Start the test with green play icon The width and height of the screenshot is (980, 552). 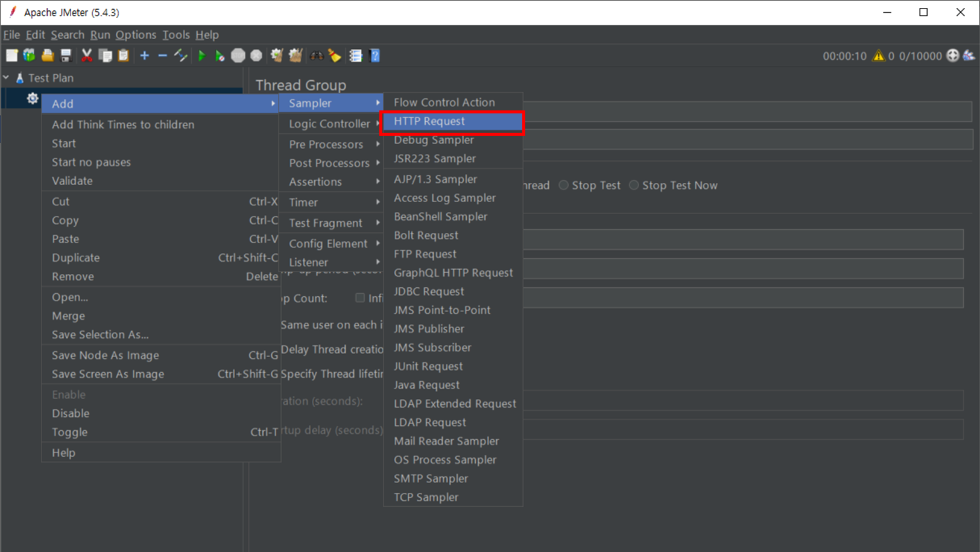pos(202,56)
